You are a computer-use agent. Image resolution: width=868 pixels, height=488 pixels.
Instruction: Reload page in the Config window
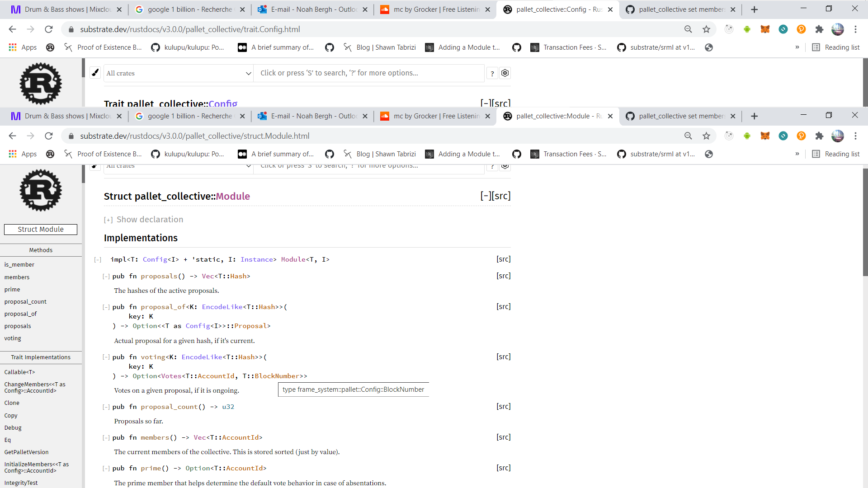pyautogui.click(x=49, y=29)
